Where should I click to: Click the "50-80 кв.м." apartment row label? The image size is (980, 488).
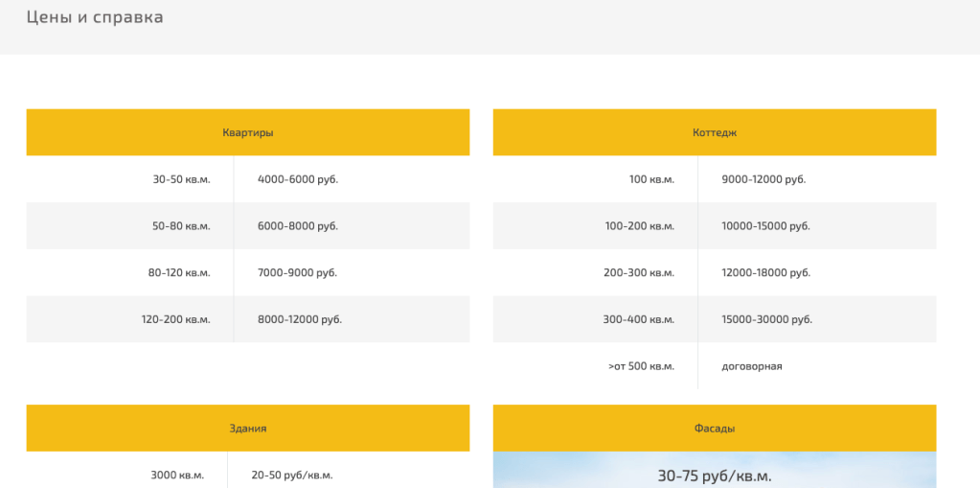(x=181, y=226)
